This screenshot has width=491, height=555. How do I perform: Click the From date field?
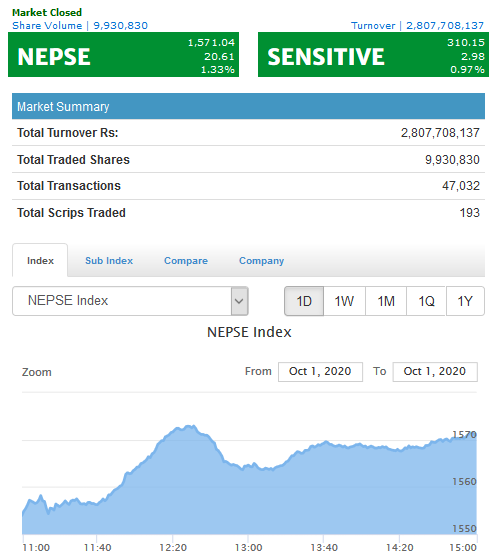point(320,371)
